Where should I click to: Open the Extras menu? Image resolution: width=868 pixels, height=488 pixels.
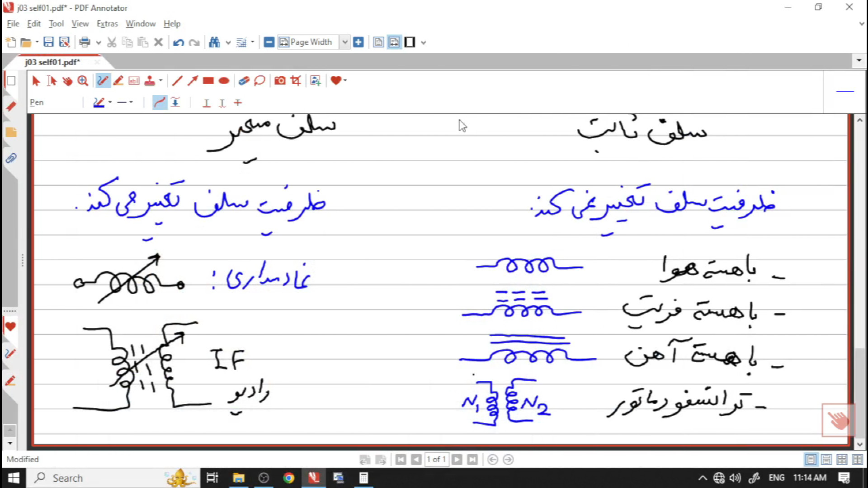pyautogui.click(x=107, y=23)
